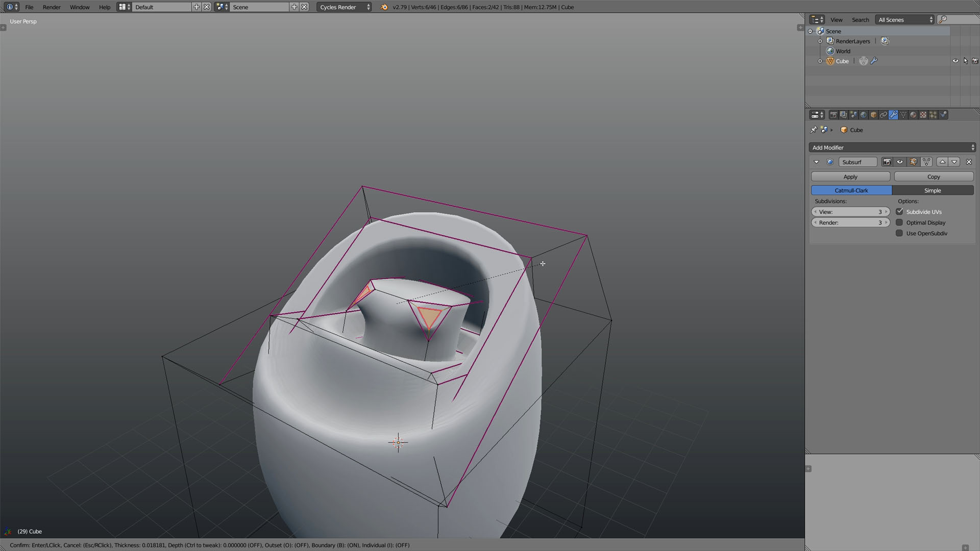Open the World properties globe tab

[x=863, y=115]
